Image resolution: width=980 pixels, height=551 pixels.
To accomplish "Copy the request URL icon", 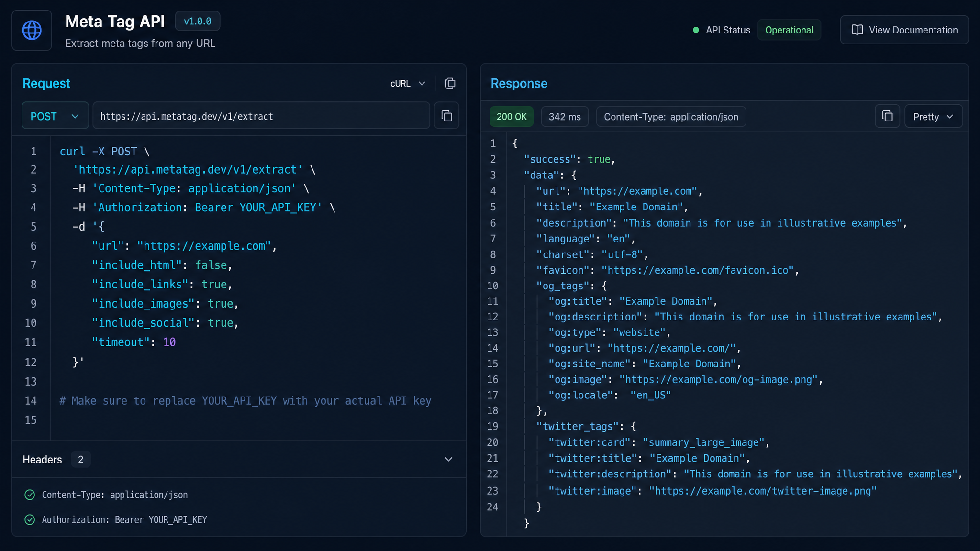I will point(446,116).
